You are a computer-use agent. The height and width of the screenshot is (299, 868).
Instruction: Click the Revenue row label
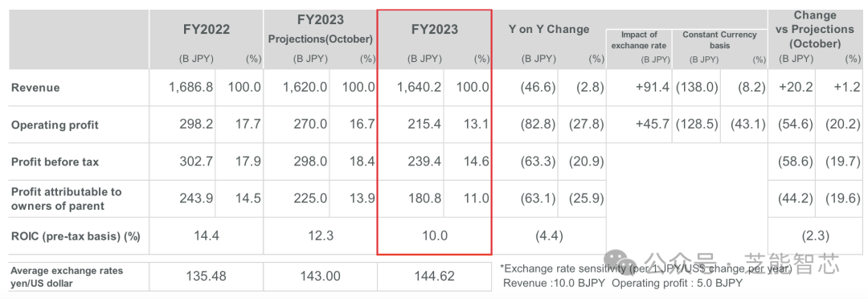tap(35, 88)
